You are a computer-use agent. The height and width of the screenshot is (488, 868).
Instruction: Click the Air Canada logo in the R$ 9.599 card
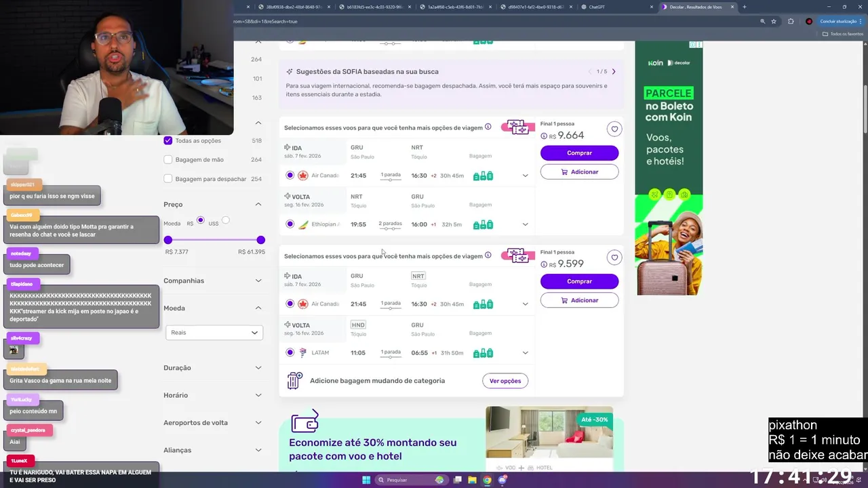303,304
